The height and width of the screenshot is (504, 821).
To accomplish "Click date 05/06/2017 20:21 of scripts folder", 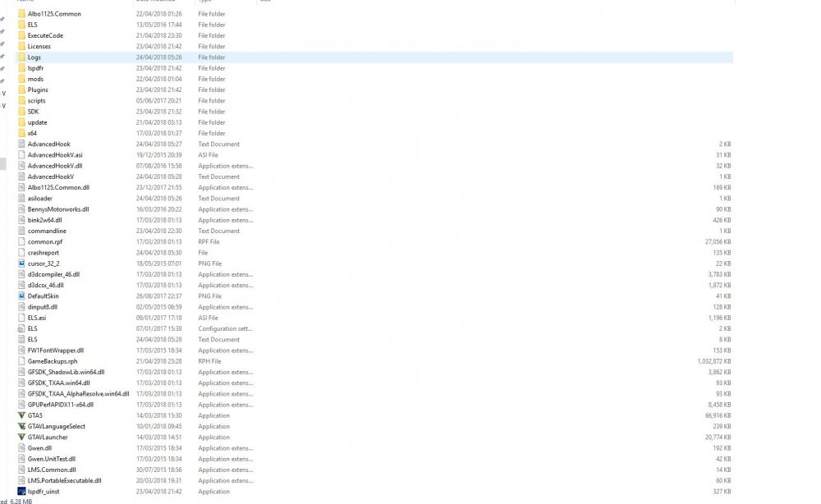I will 158,100.
